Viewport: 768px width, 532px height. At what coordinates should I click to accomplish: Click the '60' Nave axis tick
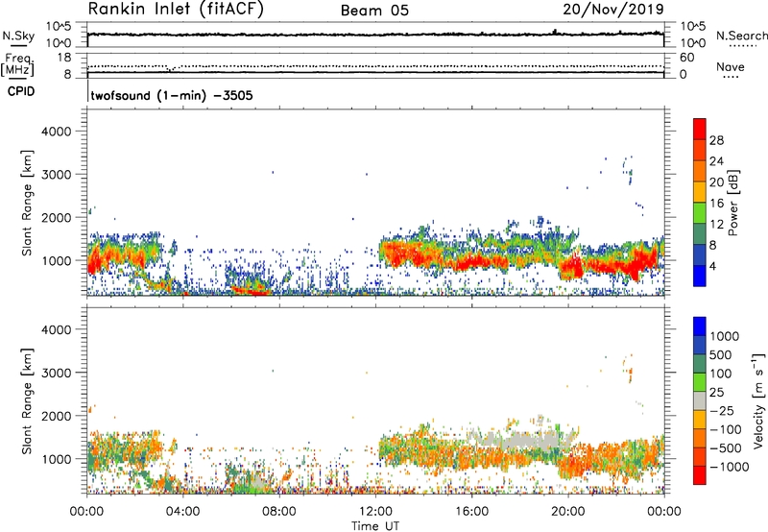pyautogui.click(x=686, y=58)
